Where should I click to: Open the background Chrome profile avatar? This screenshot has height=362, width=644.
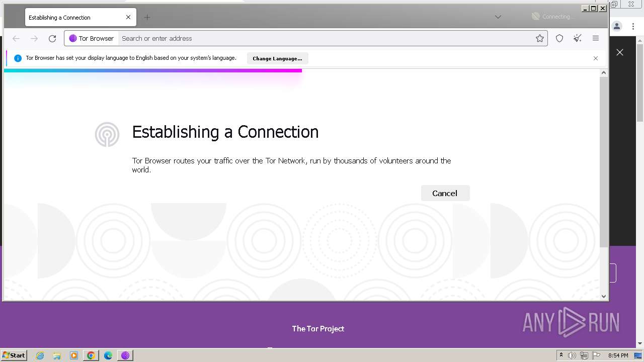(x=617, y=26)
